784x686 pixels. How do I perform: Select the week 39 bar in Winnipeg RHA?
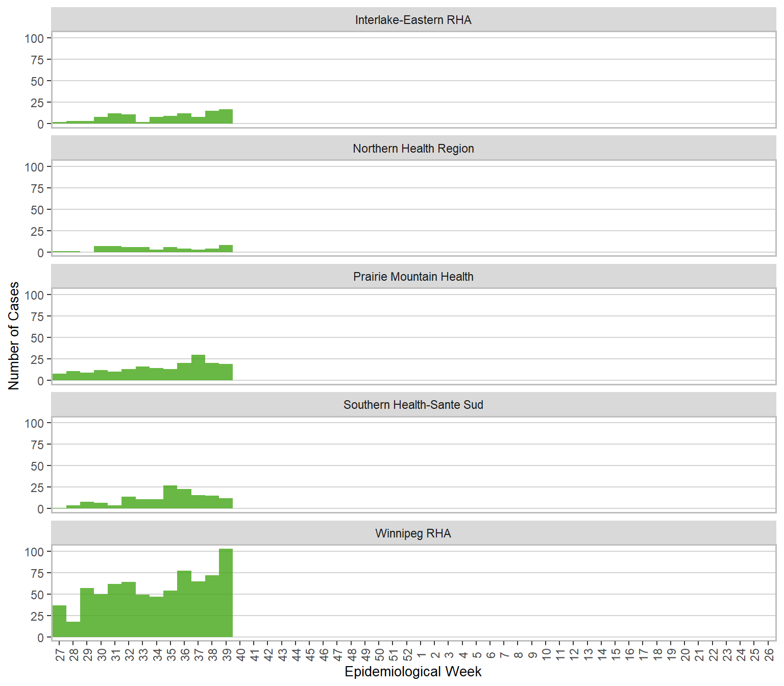pos(226,593)
